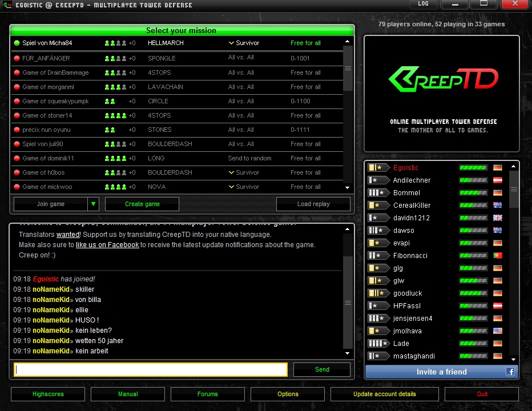Click the red status dot for precix nun oyunu
The height and width of the screenshot is (411, 532).
[x=17, y=130]
